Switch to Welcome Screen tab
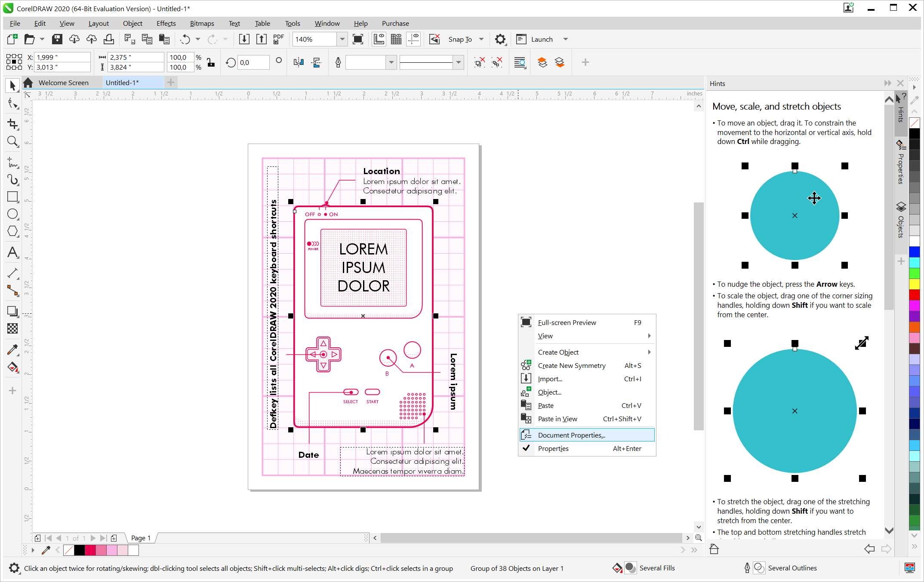This screenshot has width=924, height=582. point(64,83)
